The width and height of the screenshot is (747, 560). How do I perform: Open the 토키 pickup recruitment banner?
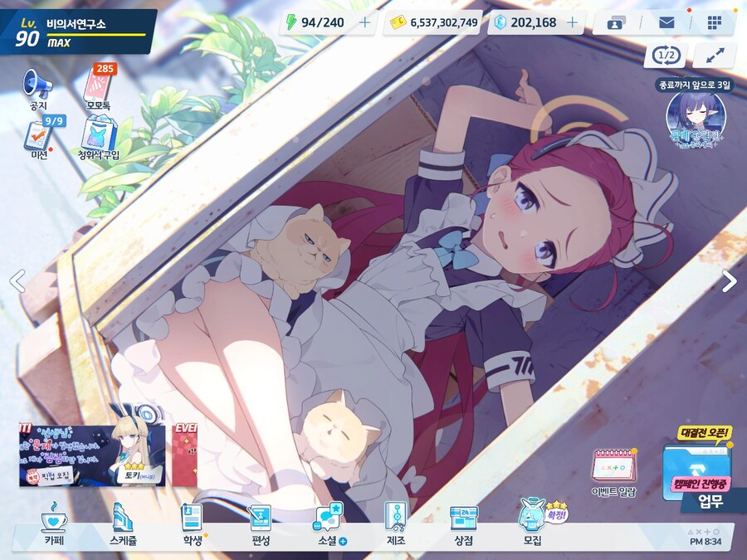(92, 455)
